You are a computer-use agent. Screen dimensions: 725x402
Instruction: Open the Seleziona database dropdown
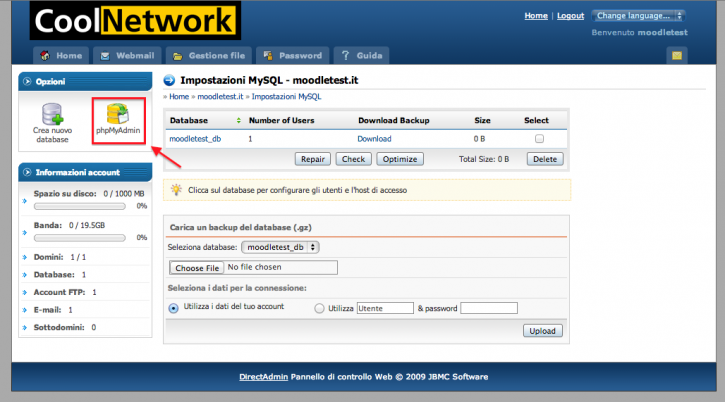(x=280, y=247)
